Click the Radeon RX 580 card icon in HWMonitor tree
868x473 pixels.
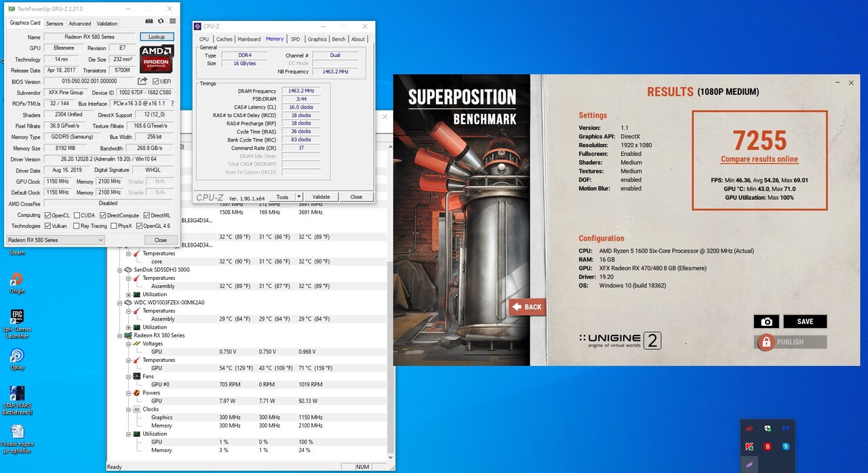pos(129,335)
